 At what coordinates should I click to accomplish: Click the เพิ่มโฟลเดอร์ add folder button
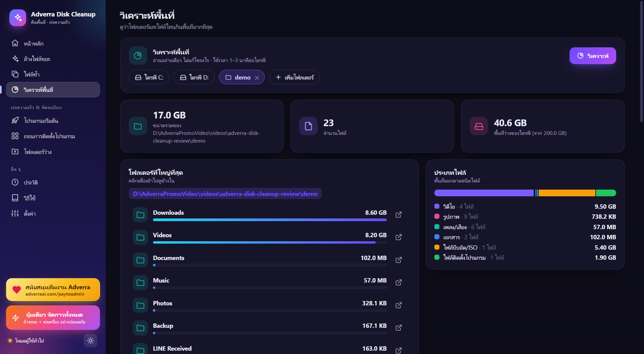294,77
